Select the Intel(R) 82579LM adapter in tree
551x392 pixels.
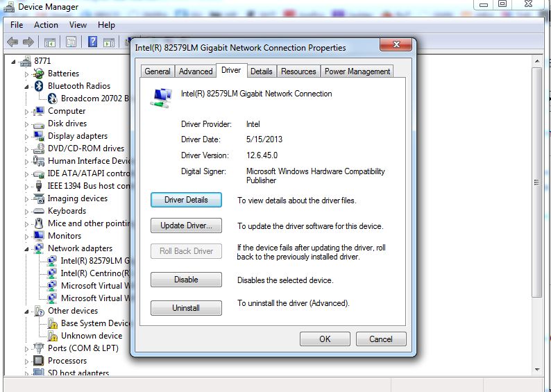click(95, 261)
